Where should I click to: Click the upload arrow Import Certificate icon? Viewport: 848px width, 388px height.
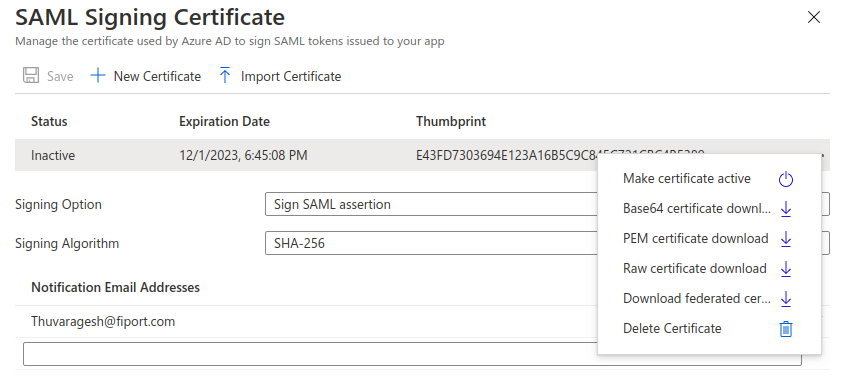225,76
